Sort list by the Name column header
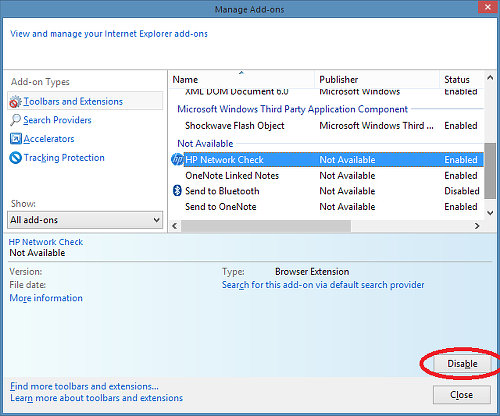This screenshot has height=416, width=500. click(241, 79)
